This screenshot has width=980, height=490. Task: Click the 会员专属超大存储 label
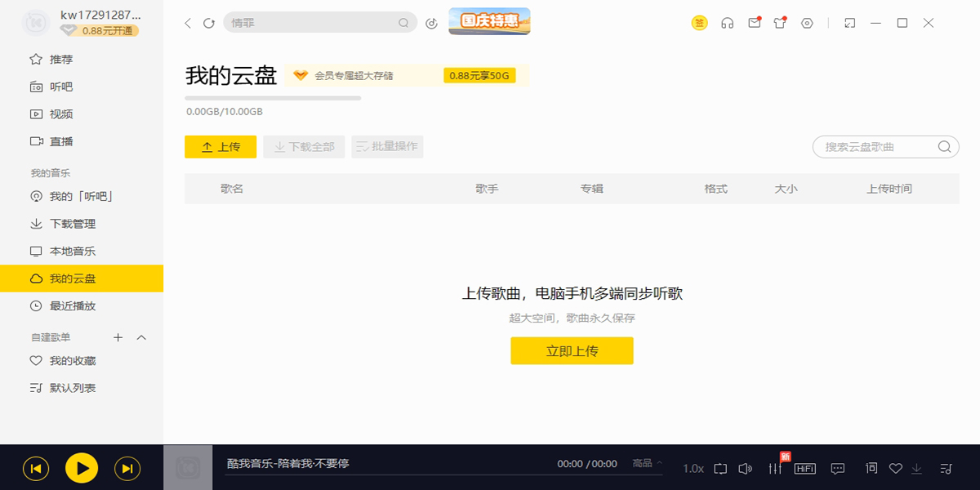354,76
